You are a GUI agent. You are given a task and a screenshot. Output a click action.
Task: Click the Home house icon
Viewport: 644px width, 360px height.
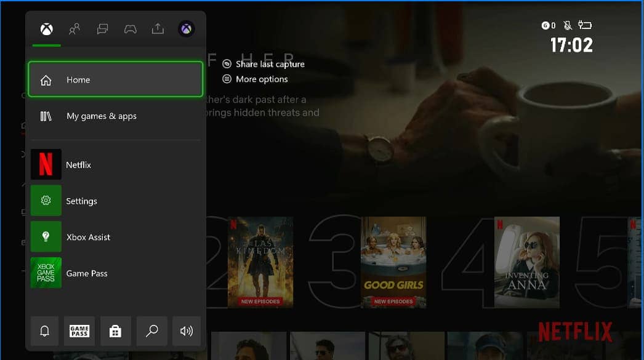pos(46,80)
